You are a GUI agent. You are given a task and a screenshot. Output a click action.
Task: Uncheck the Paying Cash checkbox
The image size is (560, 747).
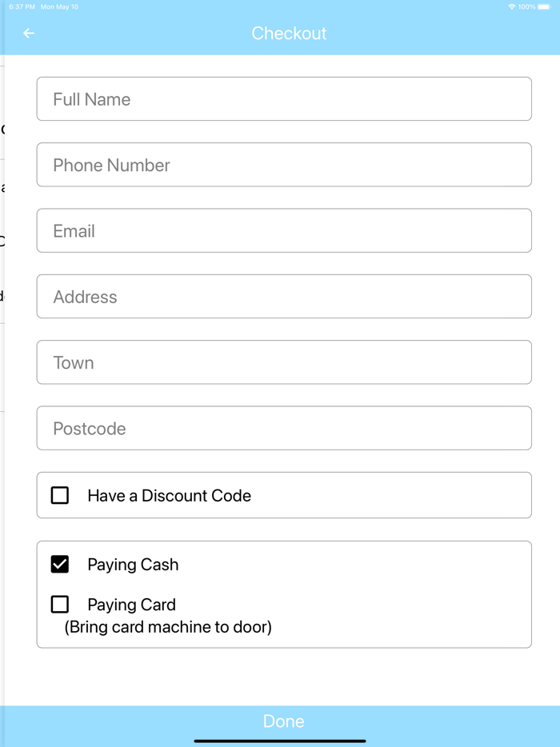pyautogui.click(x=60, y=565)
